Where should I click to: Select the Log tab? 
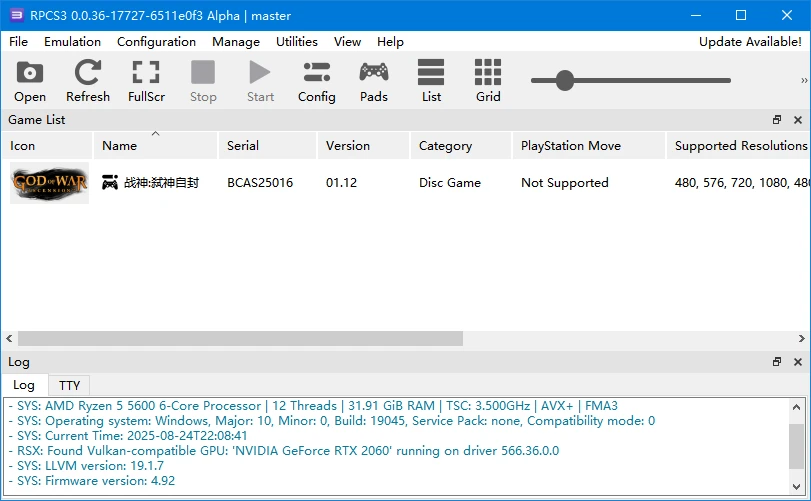pos(24,385)
